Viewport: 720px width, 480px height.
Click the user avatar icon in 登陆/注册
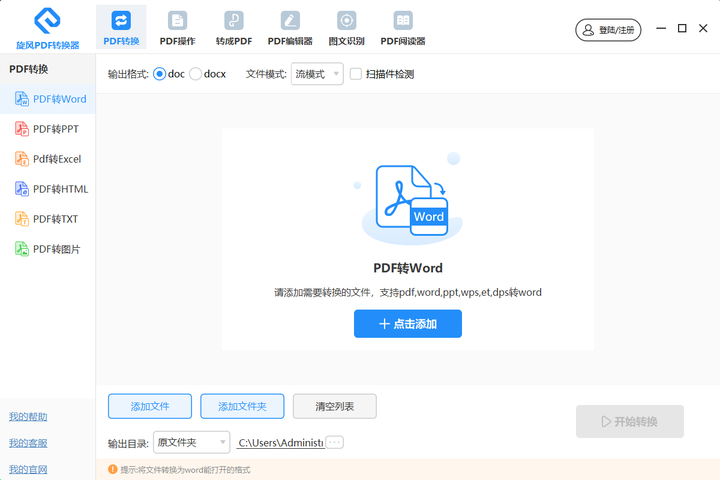(588, 30)
